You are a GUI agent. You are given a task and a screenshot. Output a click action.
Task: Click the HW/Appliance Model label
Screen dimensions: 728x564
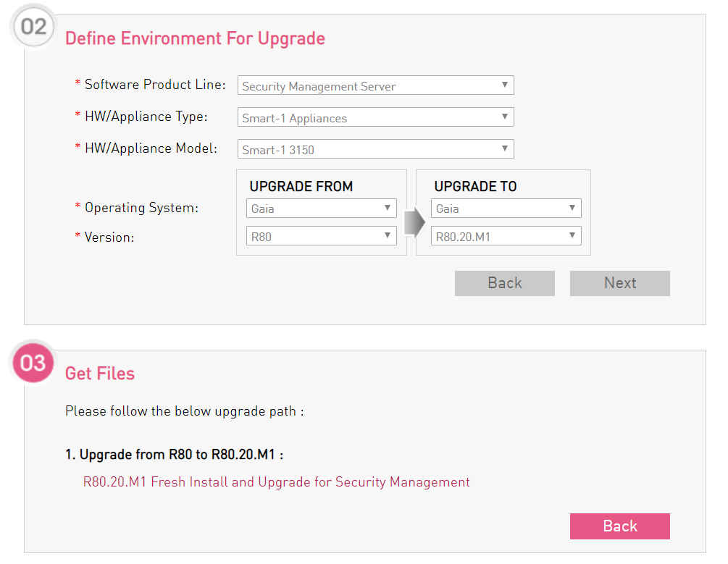click(x=151, y=148)
